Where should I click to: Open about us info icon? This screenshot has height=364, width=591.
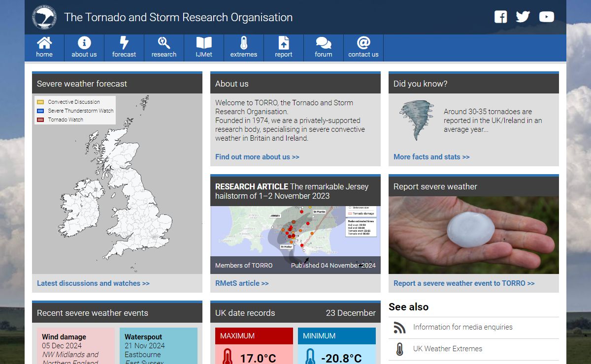click(x=84, y=43)
